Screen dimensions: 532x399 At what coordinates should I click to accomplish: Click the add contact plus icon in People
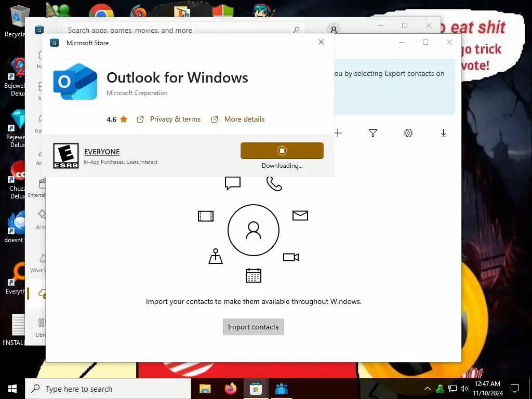pyautogui.click(x=338, y=133)
